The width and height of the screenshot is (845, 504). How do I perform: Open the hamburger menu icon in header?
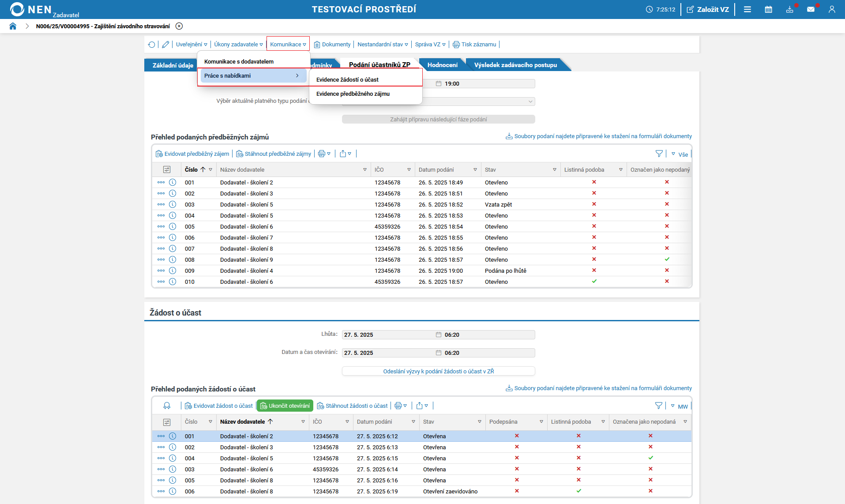[x=747, y=9]
